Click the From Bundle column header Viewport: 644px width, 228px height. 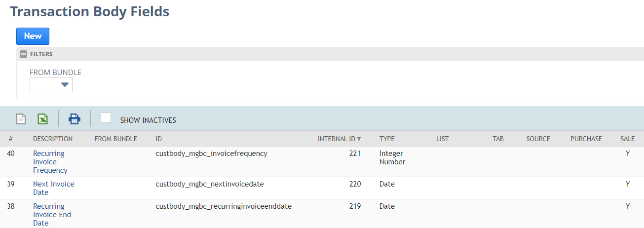pyautogui.click(x=115, y=139)
